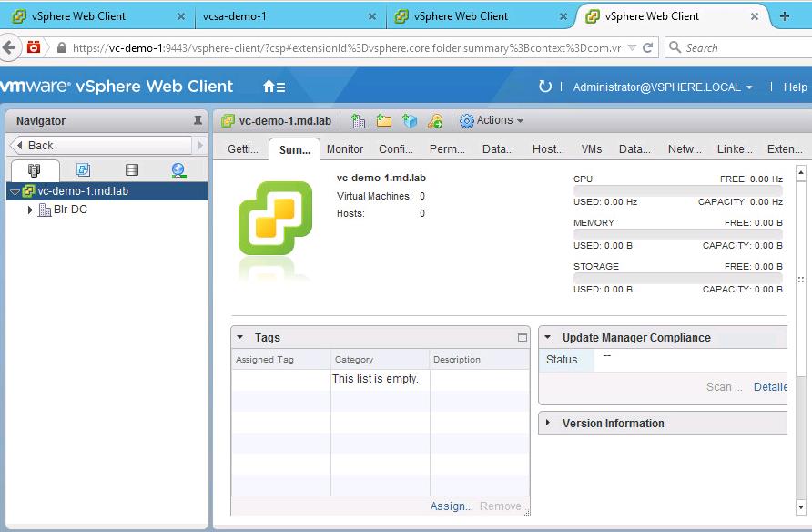
Task: Click the STORAGE usage bar
Action: click(x=678, y=278)
